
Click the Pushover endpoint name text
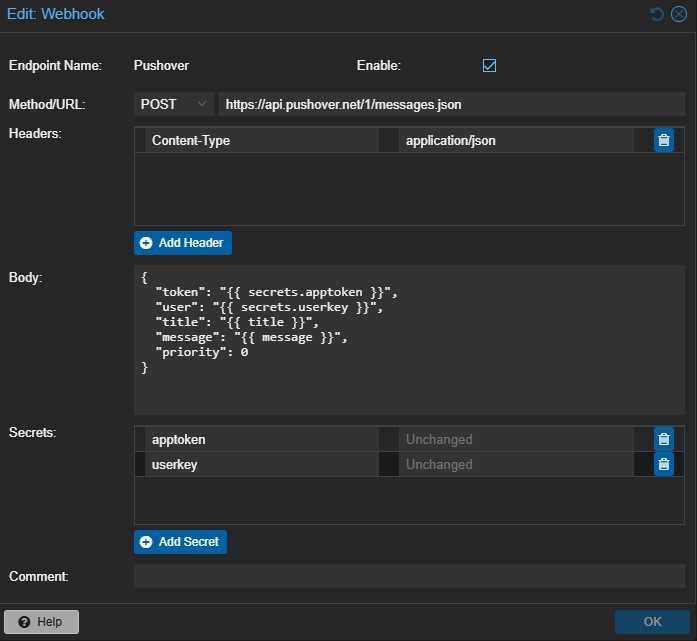coord(161,66)
